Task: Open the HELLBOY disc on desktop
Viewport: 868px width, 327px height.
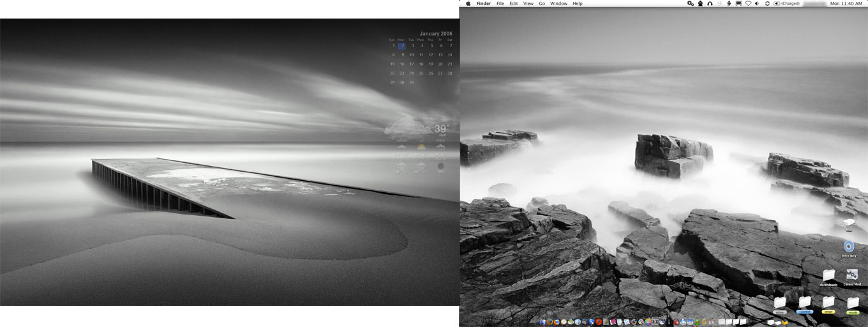Action: point(848,247)
